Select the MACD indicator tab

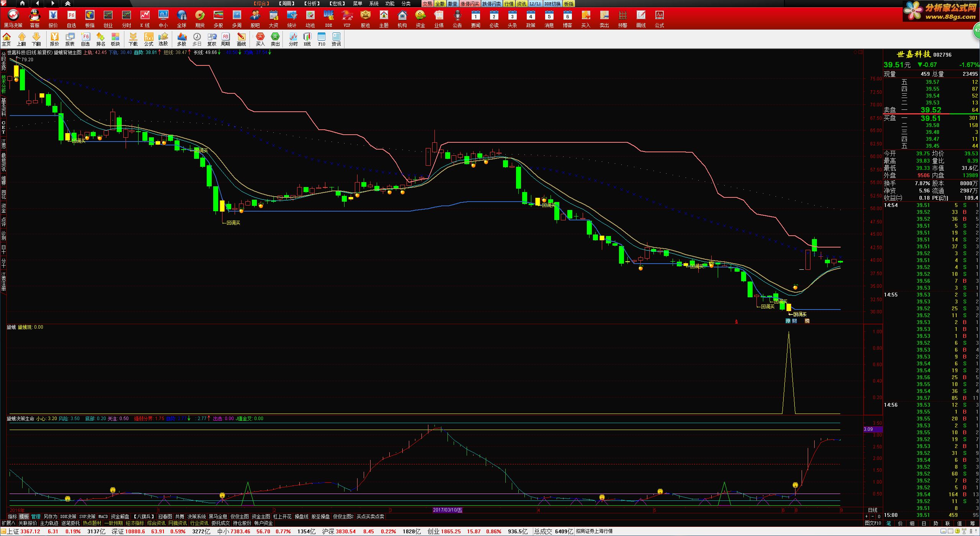[103, 516]
